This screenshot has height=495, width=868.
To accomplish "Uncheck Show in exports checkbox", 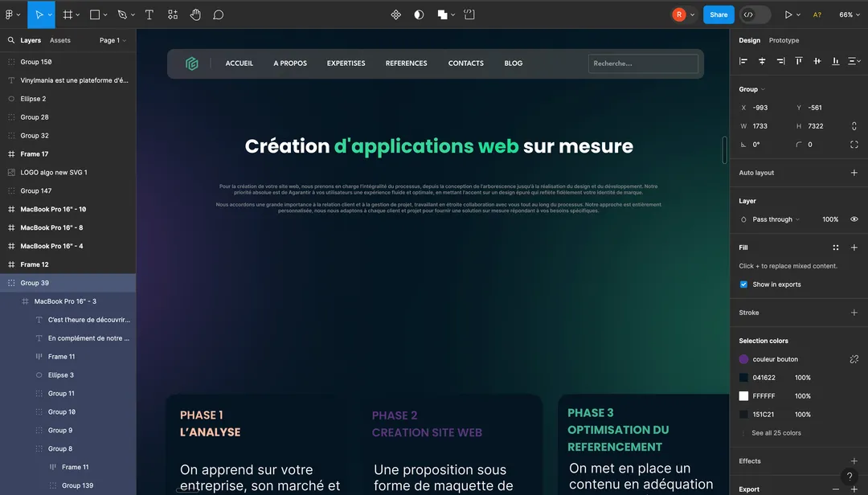I will [x=743, y=284].
